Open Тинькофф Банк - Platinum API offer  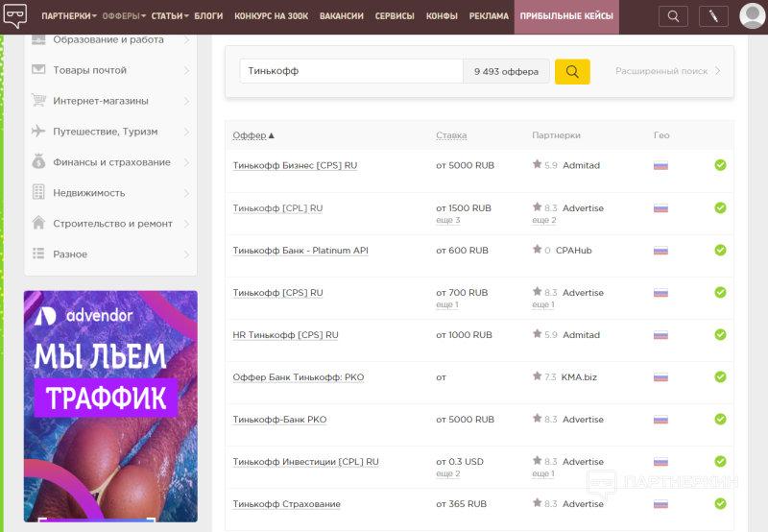tap(300, 251)
